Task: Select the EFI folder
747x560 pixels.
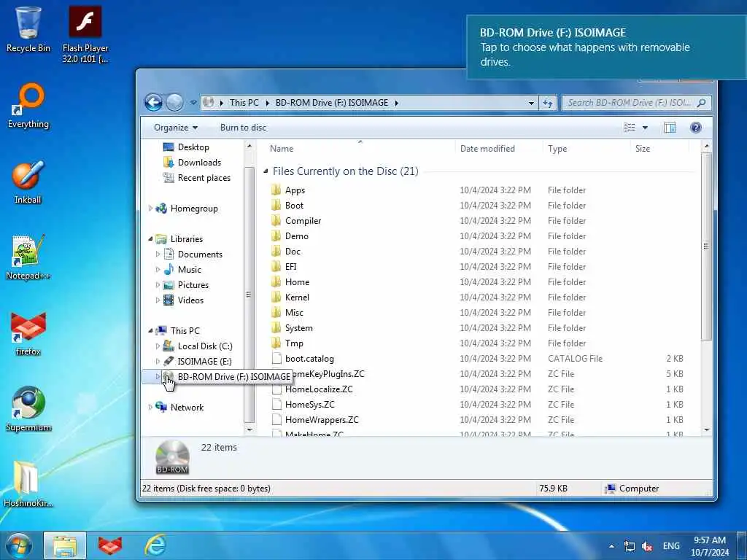Action: [290, 267]
